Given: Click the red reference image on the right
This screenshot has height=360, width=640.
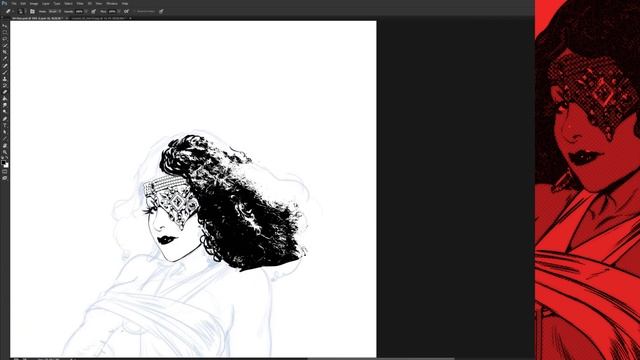Looking at the screenshot, I should (x=587, y=180).
